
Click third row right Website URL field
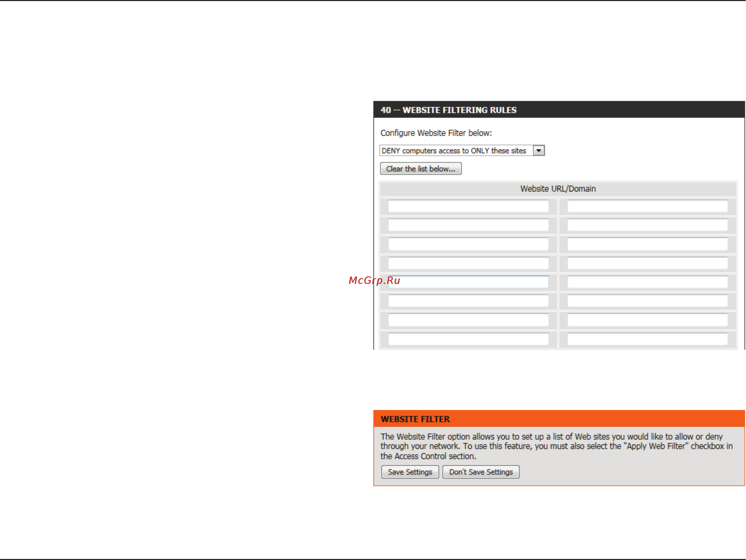point(648,244)
